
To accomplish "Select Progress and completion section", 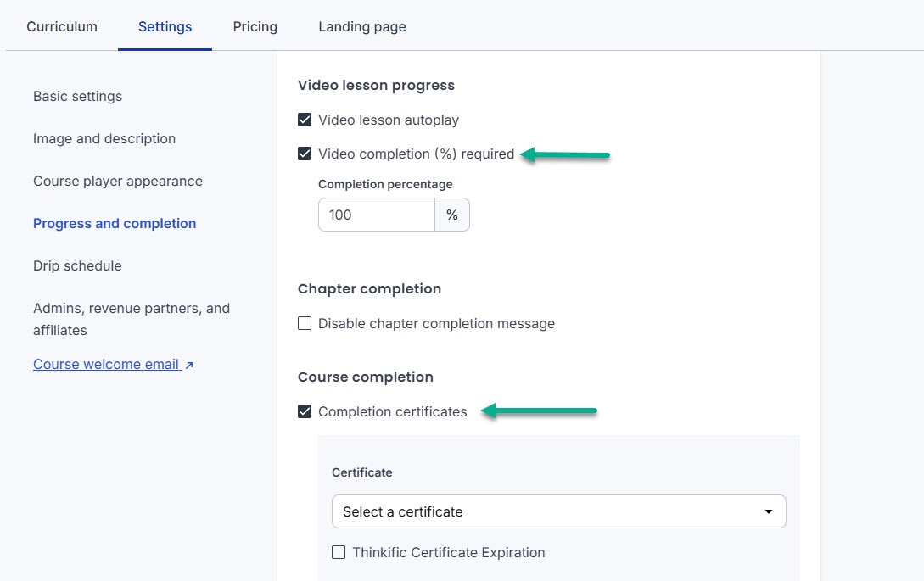I will point(115,223).
